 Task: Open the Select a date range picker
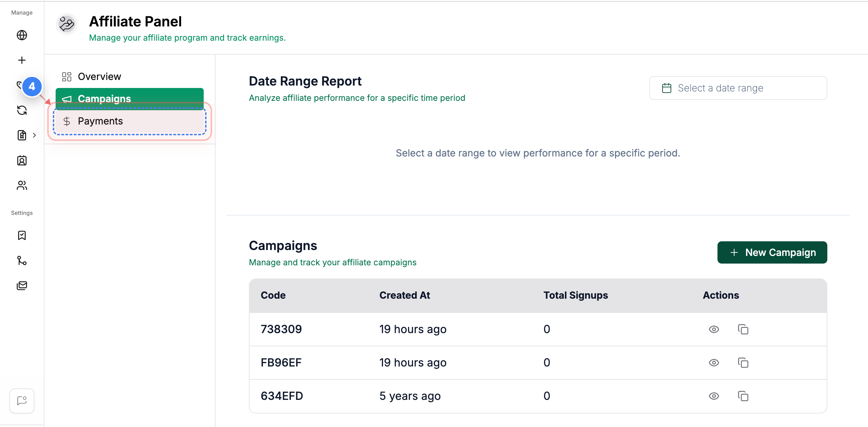coord(738,88)
